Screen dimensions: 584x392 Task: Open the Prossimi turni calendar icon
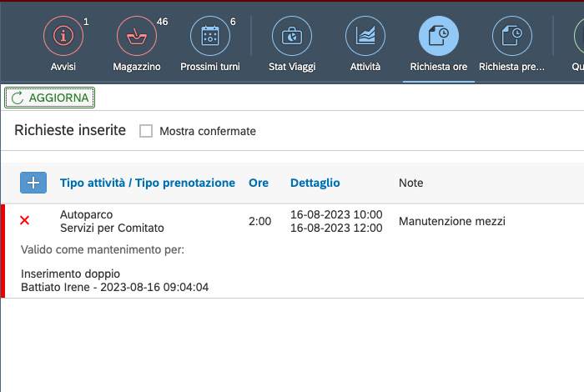point(210,36)
